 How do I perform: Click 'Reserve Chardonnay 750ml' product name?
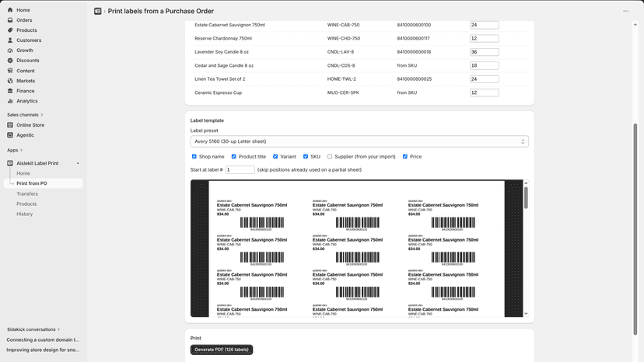[223, 39]
